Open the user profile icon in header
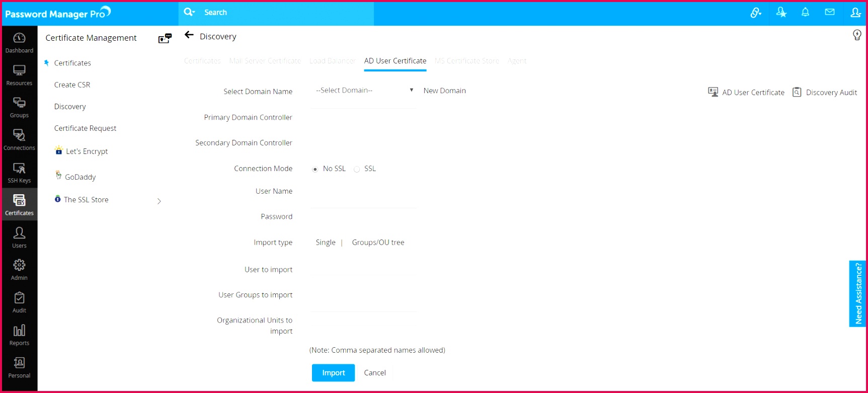This screenshot has width=868, height=393. [855, 13]
